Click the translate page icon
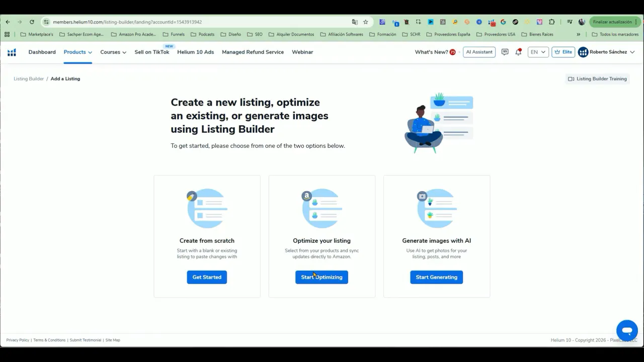644x362 pixels. [355, 22]
